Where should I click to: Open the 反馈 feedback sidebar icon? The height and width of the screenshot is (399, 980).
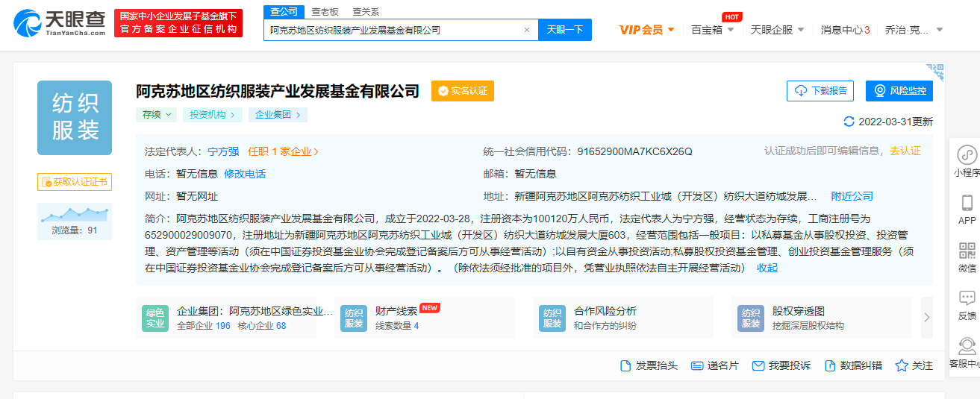pos(967,304)
